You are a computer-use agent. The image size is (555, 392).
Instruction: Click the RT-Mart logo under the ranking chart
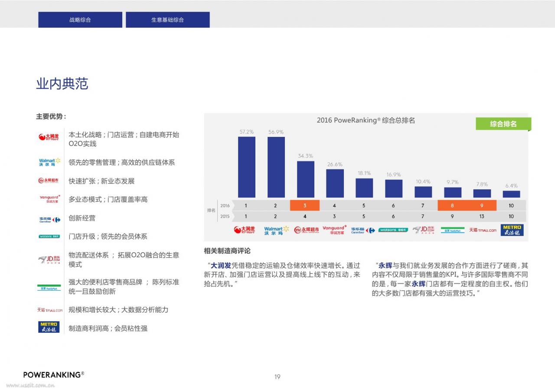tap(245, 230)
